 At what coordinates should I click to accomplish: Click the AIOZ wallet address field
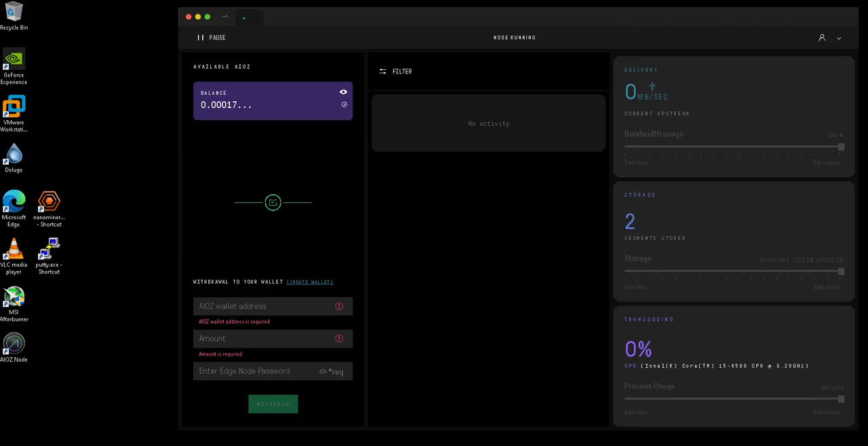tap(264, 306)
